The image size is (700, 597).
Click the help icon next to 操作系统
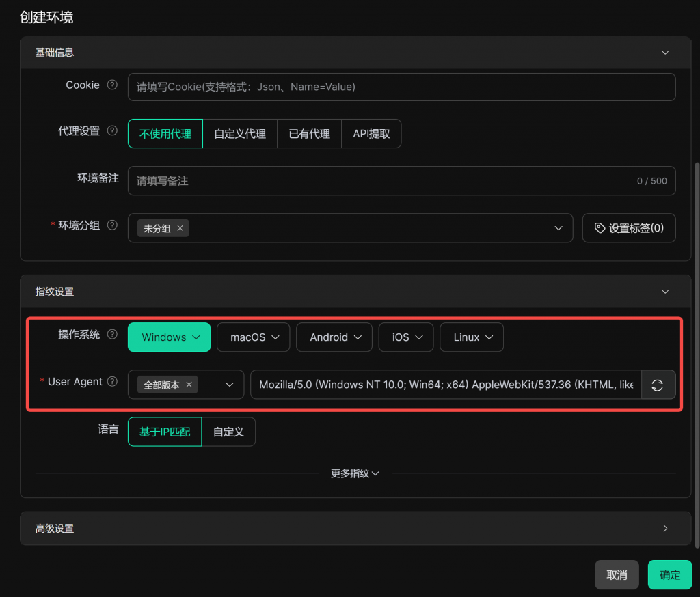click(113, 335)
